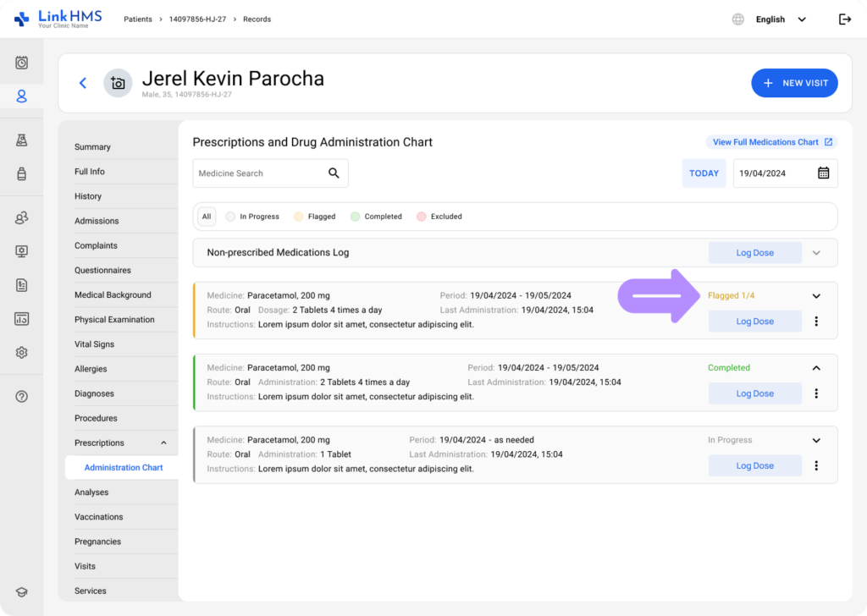Open the help question mark icon

tap(22, 397)
